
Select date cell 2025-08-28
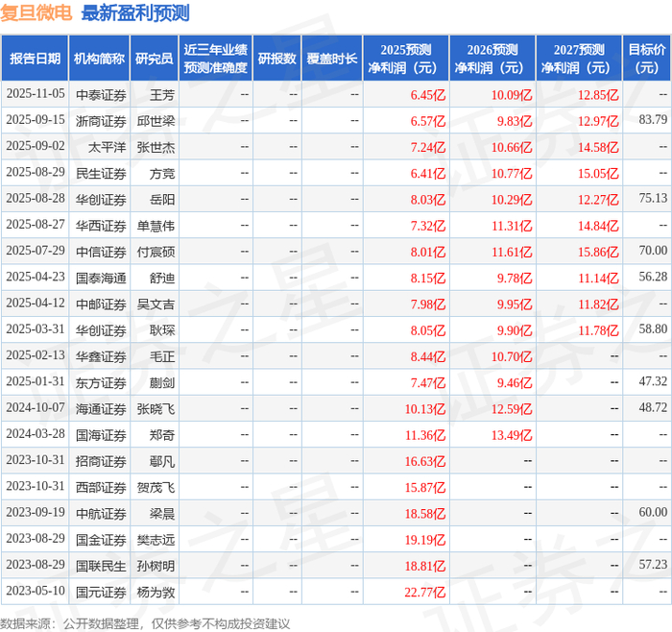tap(36, 199)
